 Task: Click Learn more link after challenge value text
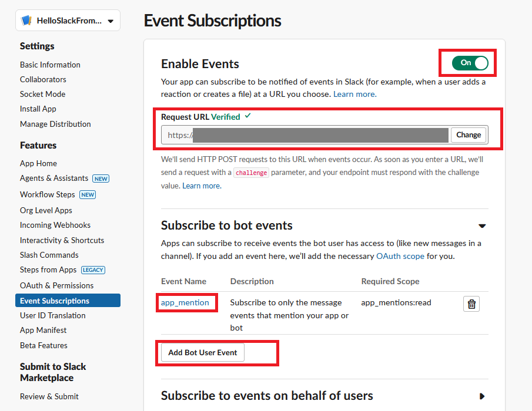[x=202, y=186]
